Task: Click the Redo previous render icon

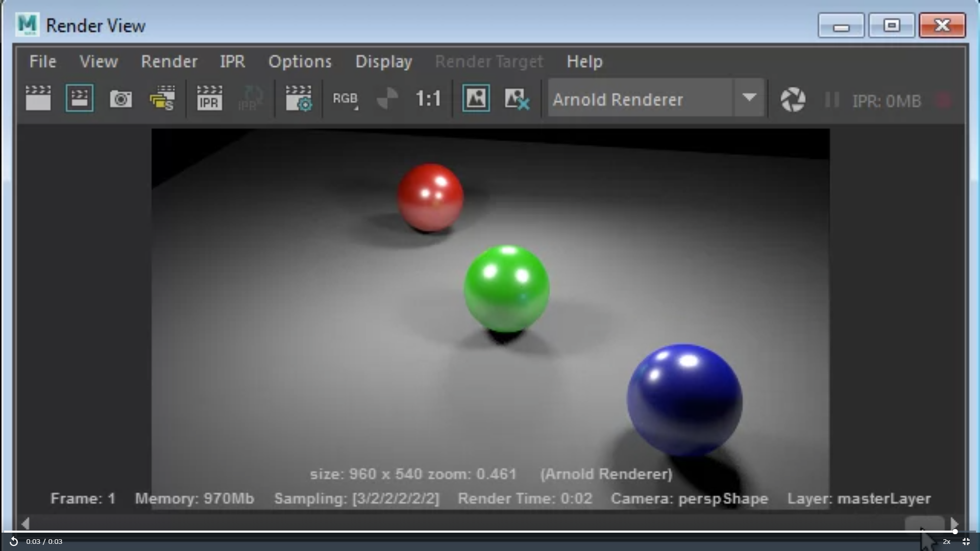Action: click(38, 98)
